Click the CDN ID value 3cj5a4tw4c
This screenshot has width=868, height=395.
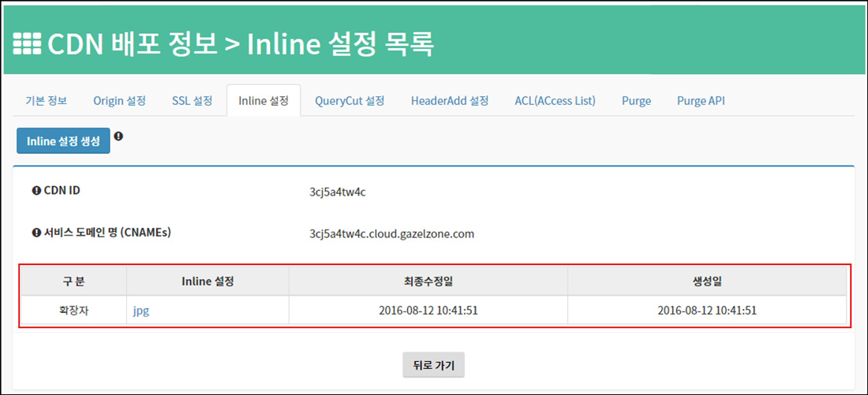point(338,192)
